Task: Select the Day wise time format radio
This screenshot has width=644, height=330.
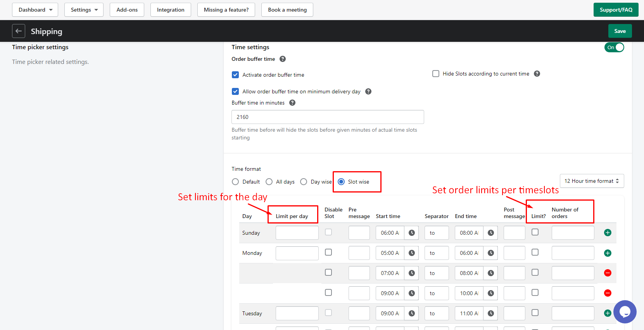Action: tap(304, 182)
